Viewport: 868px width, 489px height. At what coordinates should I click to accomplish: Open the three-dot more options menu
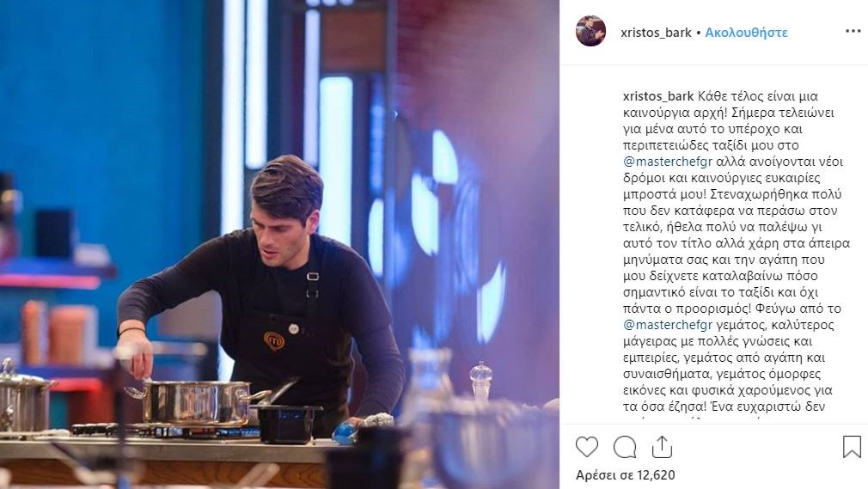click(x=853, y=32)
